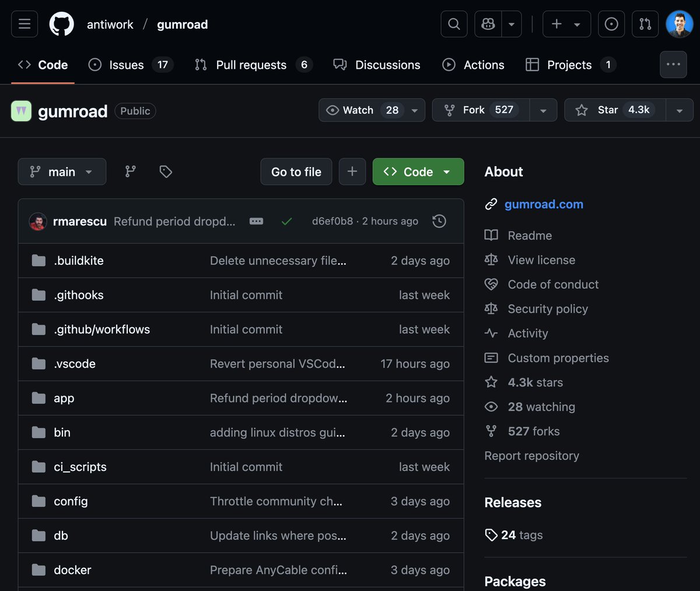Click the gumroad repository avatar icon
This screenshot has width=700, height=591.
[21, 111]
